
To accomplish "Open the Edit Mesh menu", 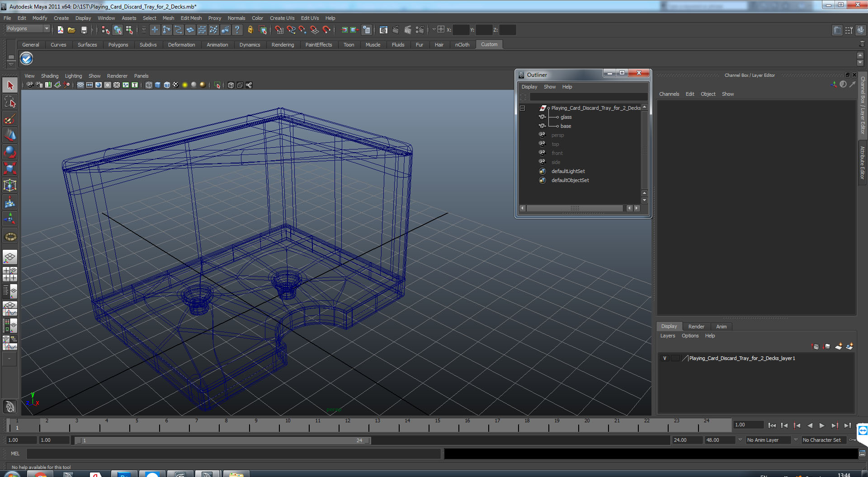I will pyautogui.click(x=191, y=18).
